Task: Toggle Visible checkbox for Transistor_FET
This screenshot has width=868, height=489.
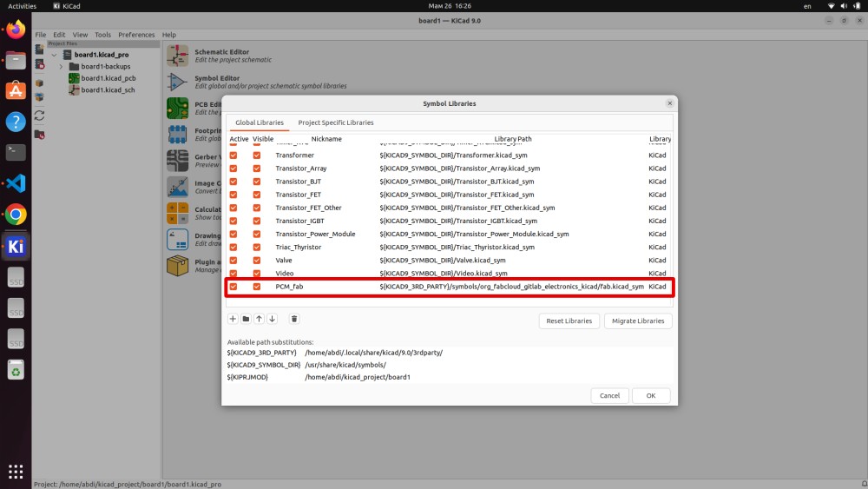Action: (x=257, y=195)
